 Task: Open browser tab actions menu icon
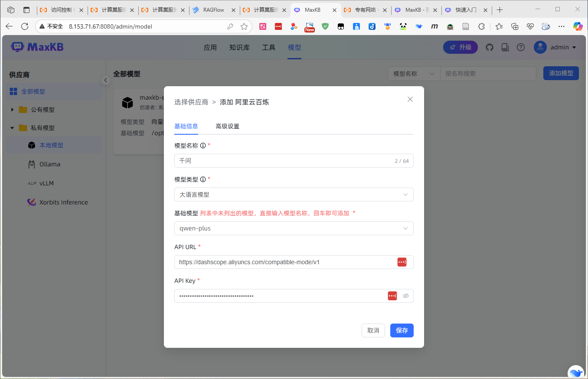(26, 10)
